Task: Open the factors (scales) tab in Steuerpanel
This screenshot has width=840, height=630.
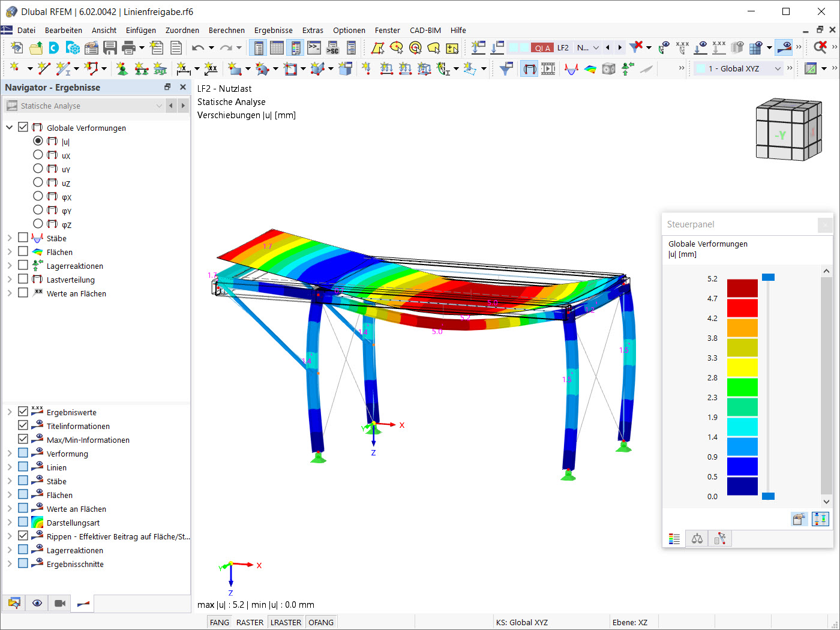Action: [x=697, y=538]
